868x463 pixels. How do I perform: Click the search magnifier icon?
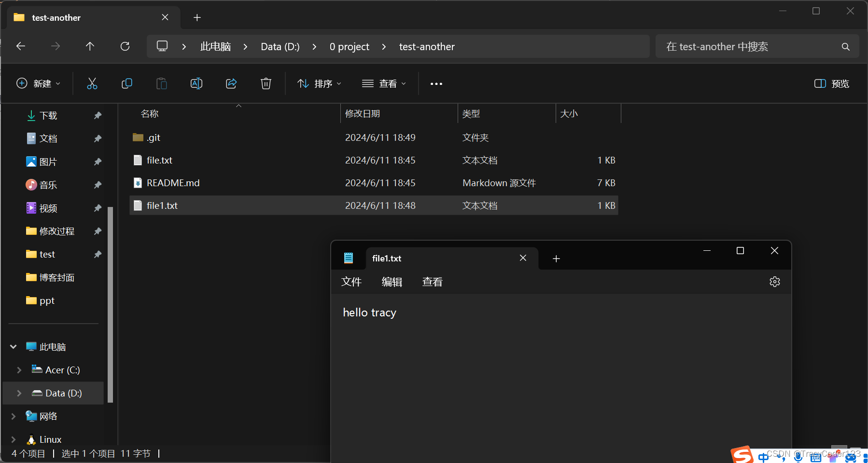tap(845, 47)
